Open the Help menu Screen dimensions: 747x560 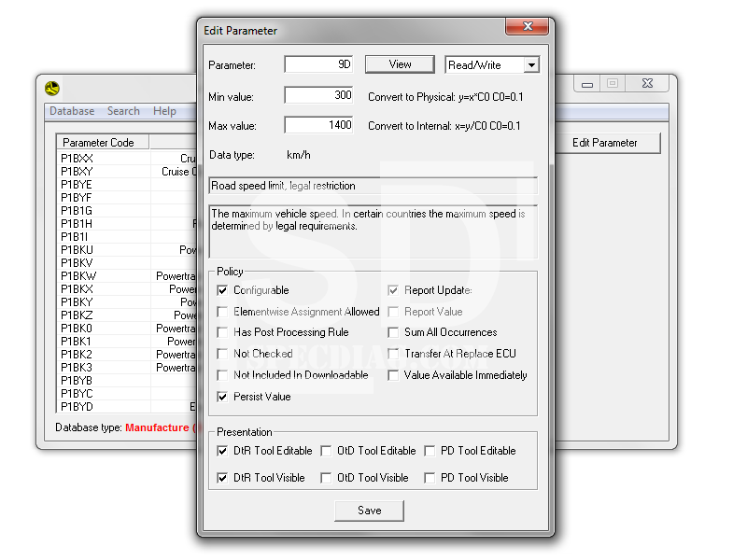(164, 111)
